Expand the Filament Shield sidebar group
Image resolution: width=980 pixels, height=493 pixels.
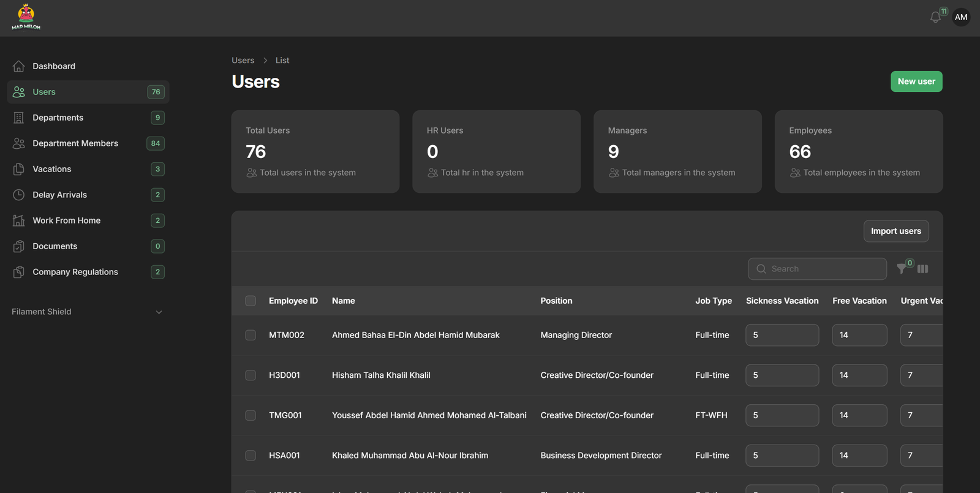159,312
